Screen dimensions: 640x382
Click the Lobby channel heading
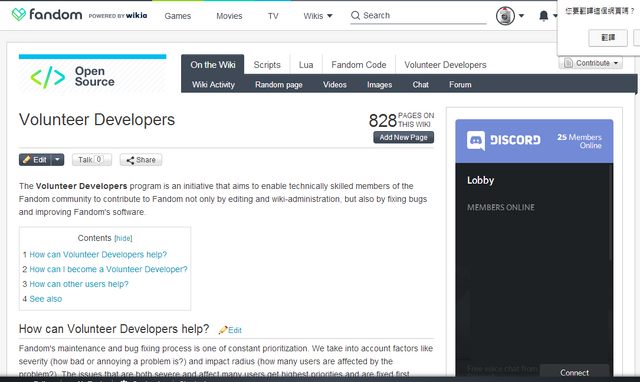[x=480, y=180]
